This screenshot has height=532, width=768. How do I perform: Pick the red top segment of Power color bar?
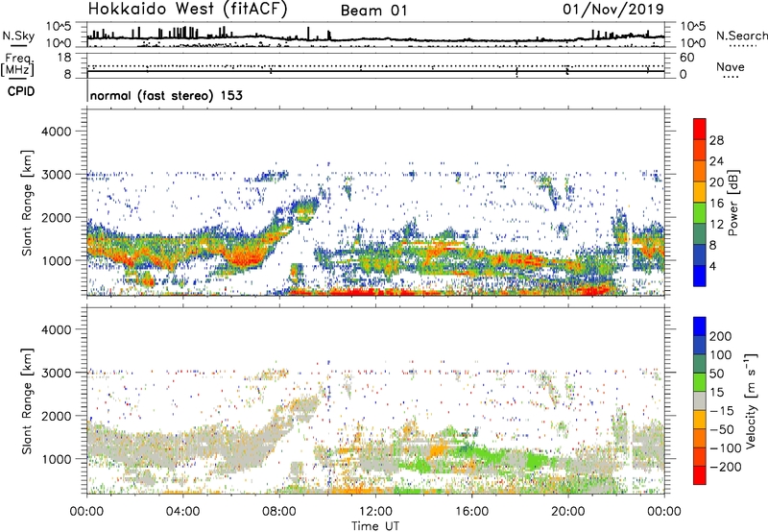pyautogui.click(x=700, y=129)
